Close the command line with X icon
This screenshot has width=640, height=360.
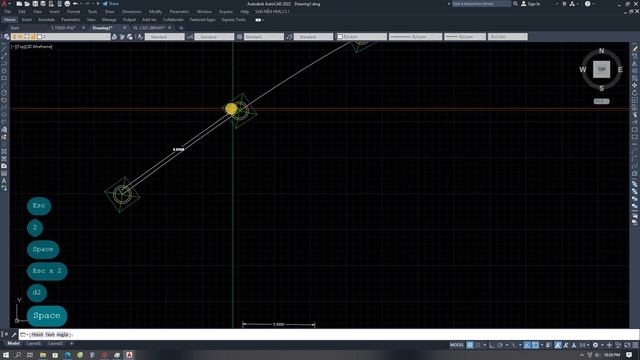coord(5,335)
